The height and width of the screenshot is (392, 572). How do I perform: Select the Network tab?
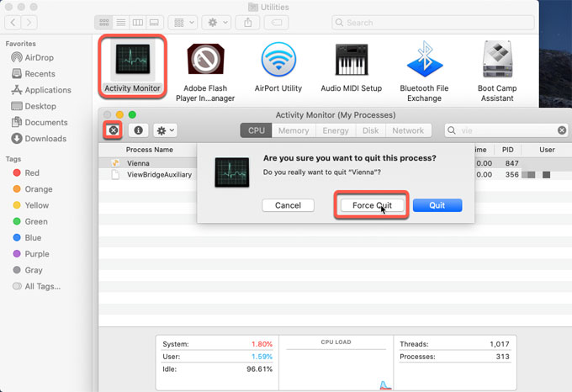coord(408,130)
